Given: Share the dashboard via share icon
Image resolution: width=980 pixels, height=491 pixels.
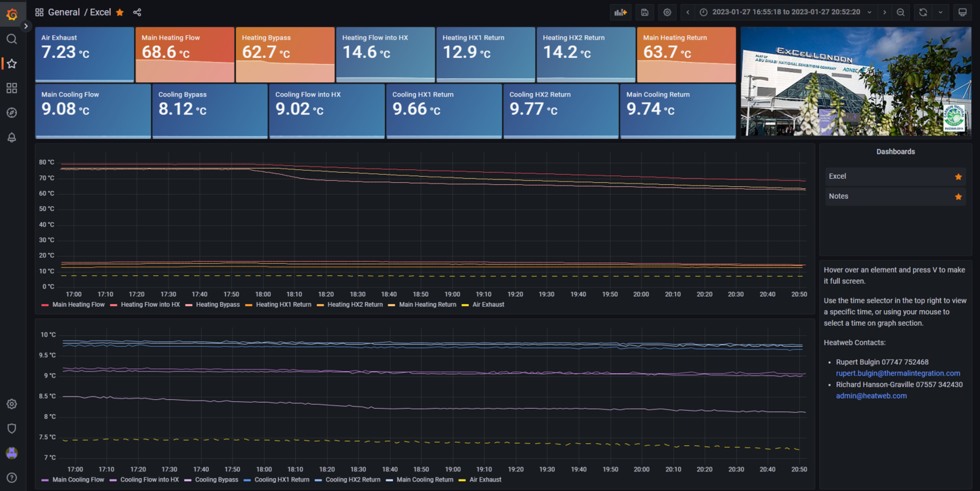Looking at the screenshot, I should pos(137,12).
